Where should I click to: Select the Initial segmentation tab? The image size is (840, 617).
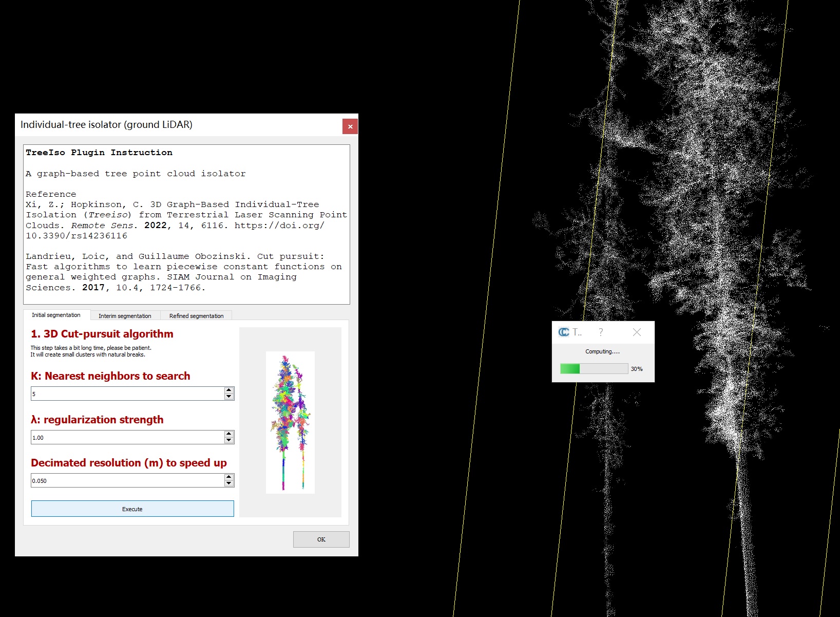(56, 315)
